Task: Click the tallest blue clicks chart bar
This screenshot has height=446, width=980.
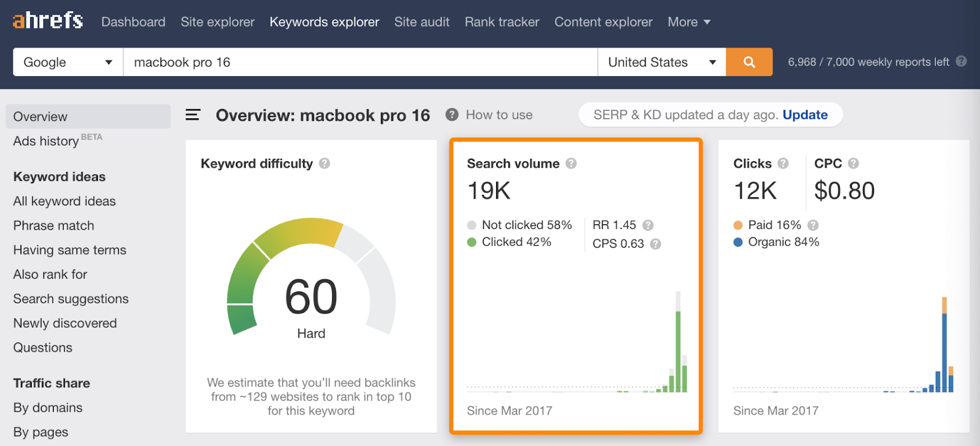Action: pyautogui.click(x=944, y=352)
